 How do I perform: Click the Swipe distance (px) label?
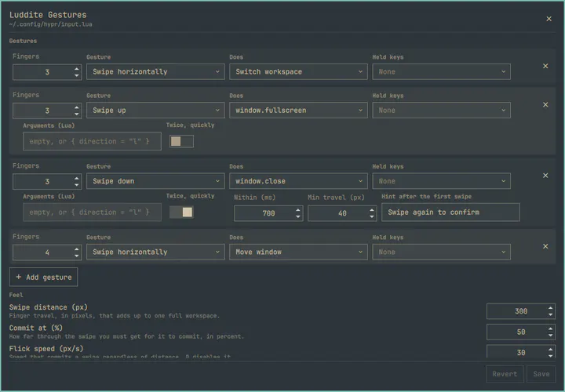(x=49, y=307)
